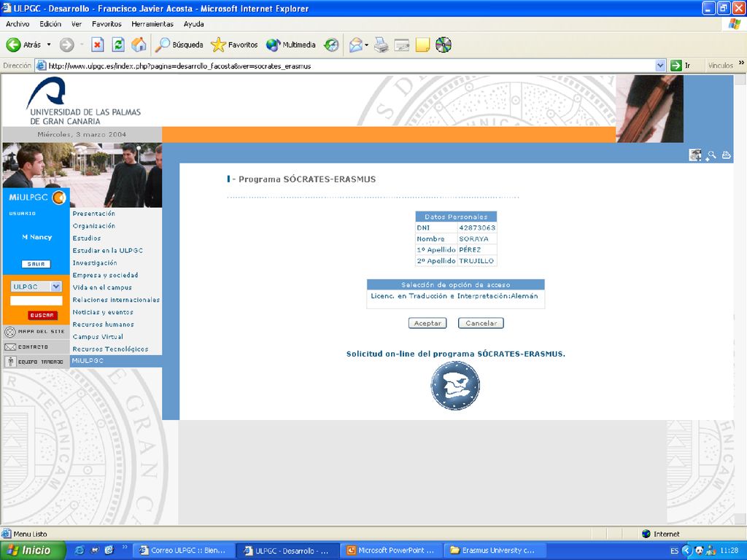
Task: Click the address bar URL field
Action: [x=351, y=66]
